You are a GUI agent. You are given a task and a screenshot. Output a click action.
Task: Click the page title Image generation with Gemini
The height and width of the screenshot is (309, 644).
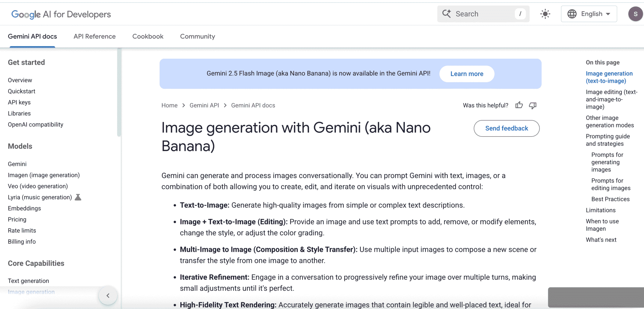pos(296,137)
